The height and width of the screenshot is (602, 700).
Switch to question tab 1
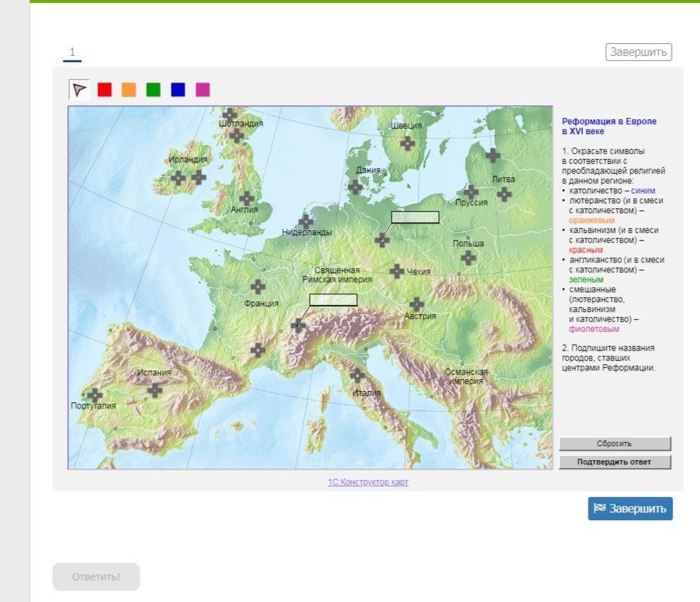(x=72, y=53)
